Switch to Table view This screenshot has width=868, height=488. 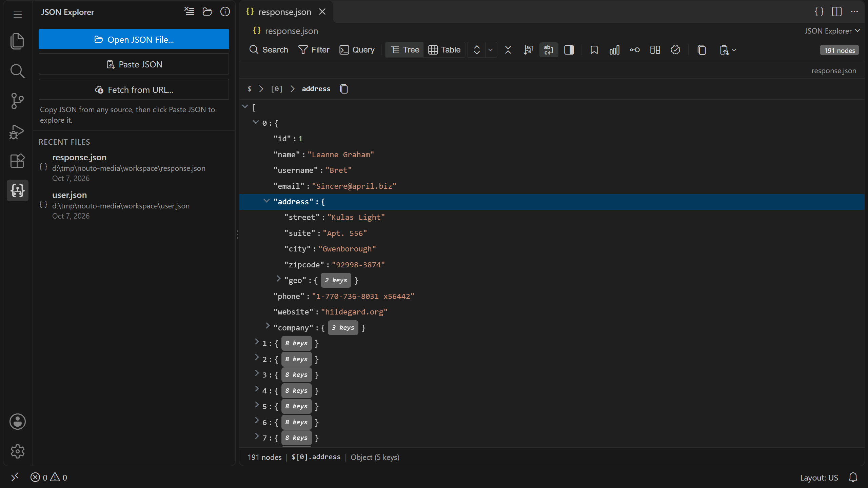pos(444,50)
